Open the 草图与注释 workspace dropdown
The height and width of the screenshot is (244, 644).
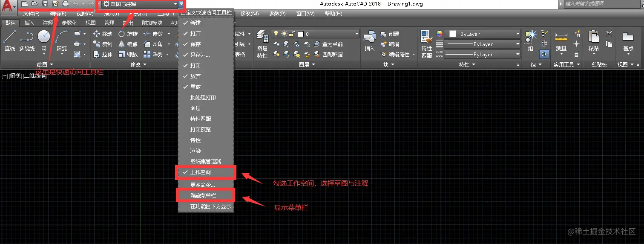140,4
